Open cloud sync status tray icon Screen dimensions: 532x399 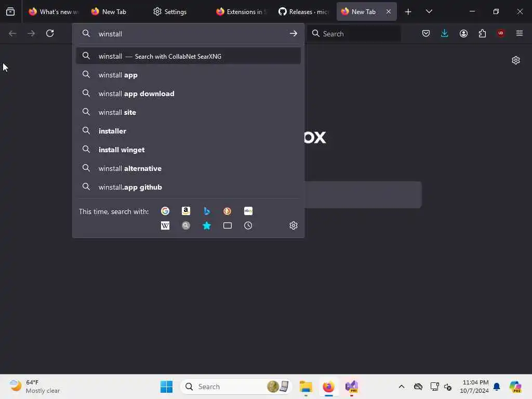pyautogui.click(x=418, y=387)
